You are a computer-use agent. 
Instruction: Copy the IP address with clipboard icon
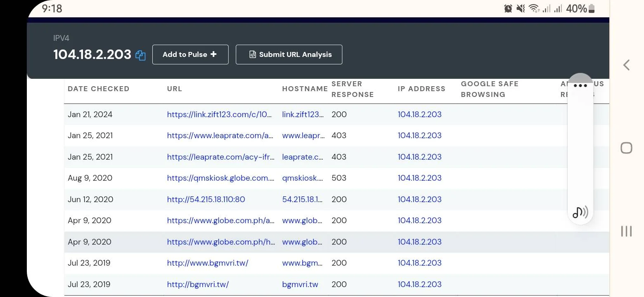pyautogui.click(x=140, y=55)
